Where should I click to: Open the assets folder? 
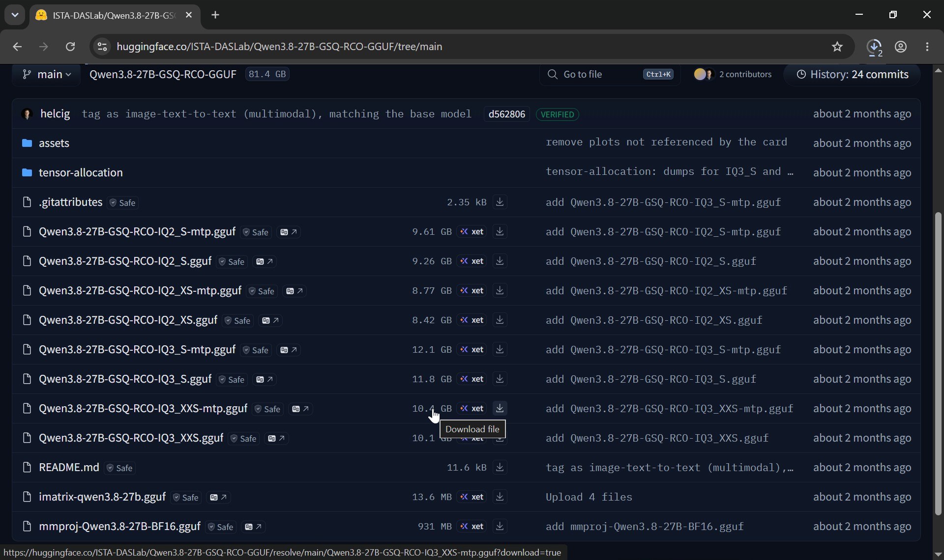[54, 143]
